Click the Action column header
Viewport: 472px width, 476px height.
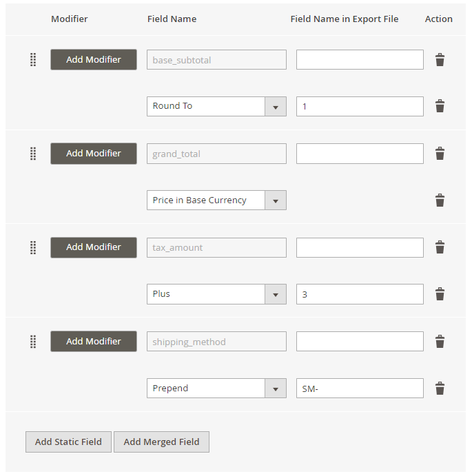coord(439,19)
